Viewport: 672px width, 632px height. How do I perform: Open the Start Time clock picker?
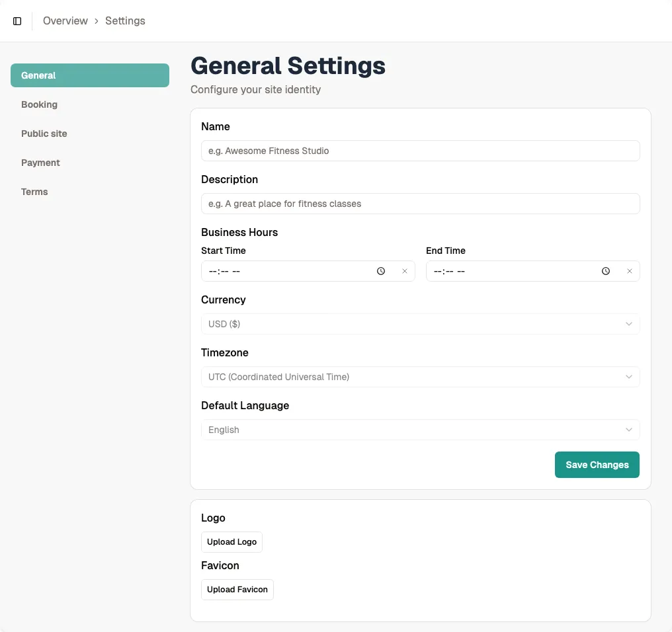coord(380,271)
